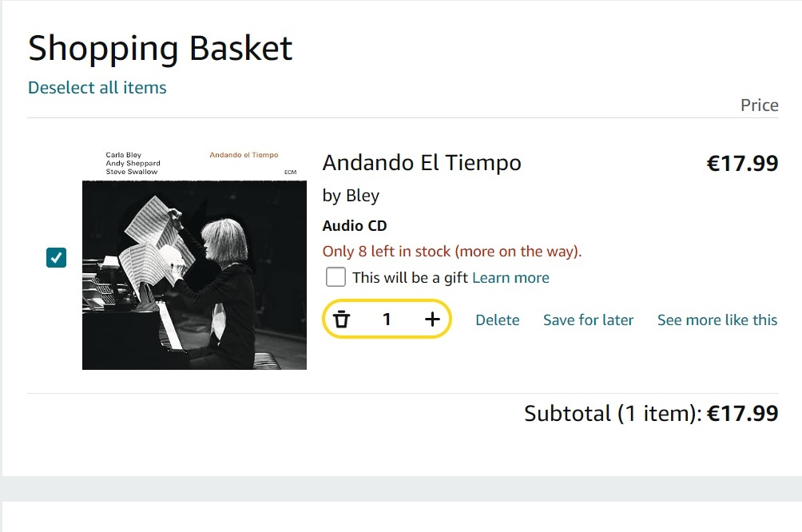Click the quantity number in the stepper
Viewport: 802px width, 532px height.
pos(387,320)
